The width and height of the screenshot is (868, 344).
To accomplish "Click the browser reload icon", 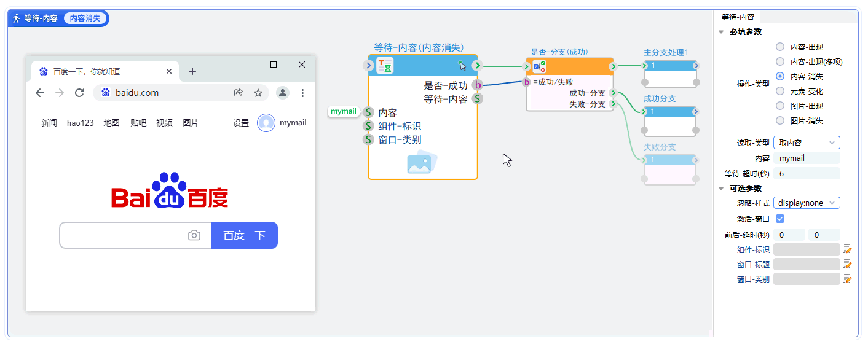I will click(x=79, y=93).
